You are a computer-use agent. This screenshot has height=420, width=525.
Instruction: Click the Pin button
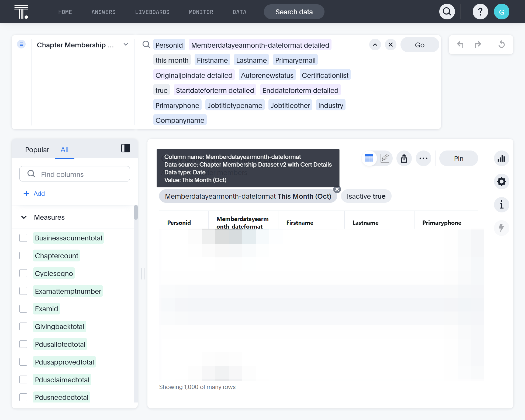(458, 159)
